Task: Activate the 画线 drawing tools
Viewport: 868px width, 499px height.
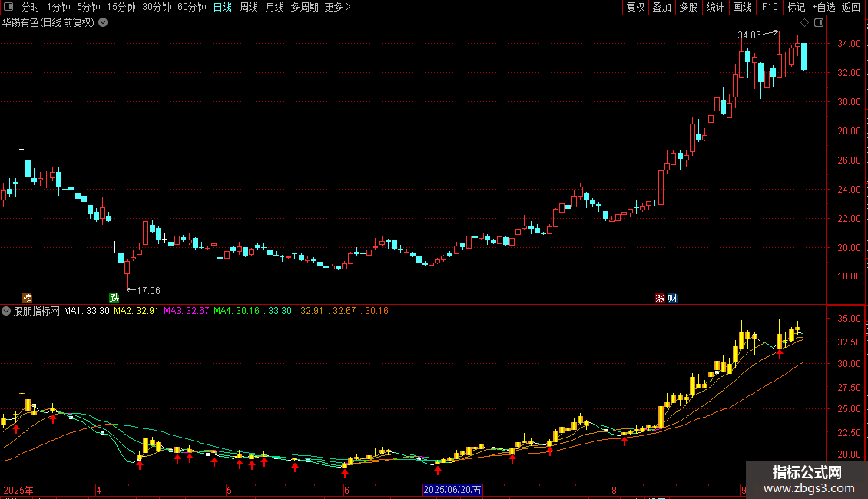Action: tap(742, 7)
